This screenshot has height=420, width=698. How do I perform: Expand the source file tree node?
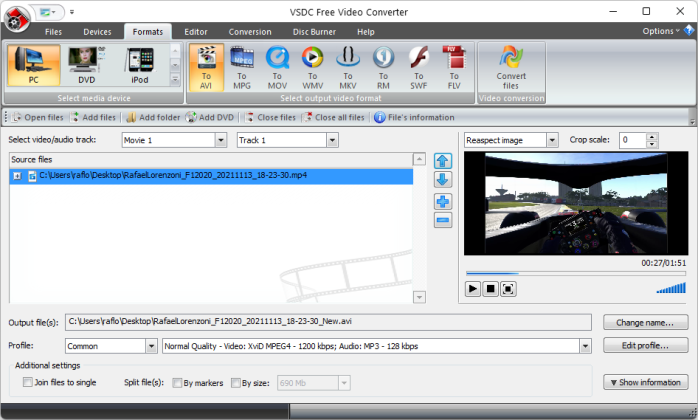pos(17,176)
